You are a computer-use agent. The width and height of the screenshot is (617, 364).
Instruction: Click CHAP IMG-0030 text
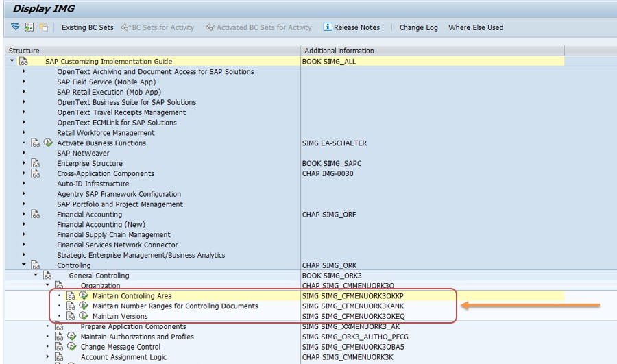(328, 173)
